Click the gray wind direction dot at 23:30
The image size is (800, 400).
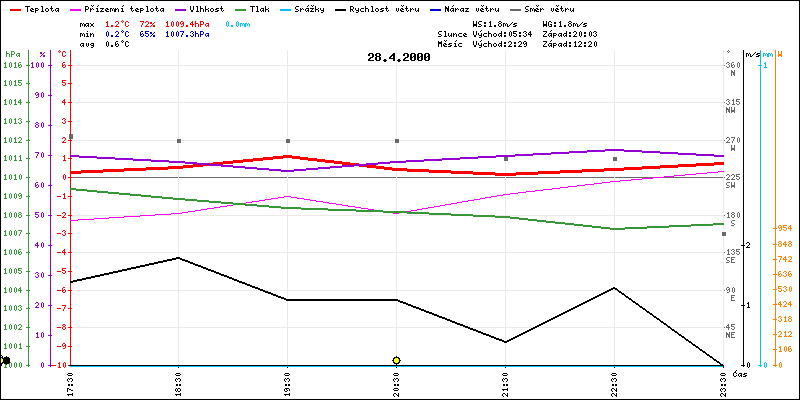coord(723,234)
